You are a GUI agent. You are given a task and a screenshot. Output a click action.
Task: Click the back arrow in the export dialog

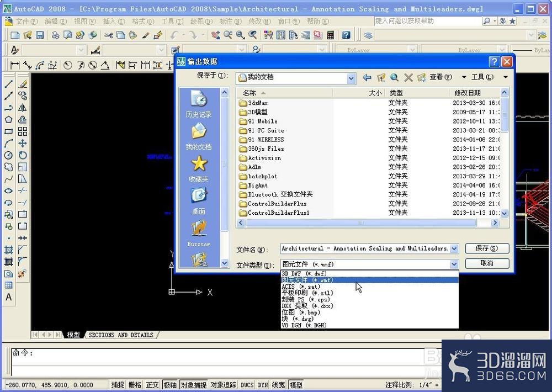[x=367, y=77]
